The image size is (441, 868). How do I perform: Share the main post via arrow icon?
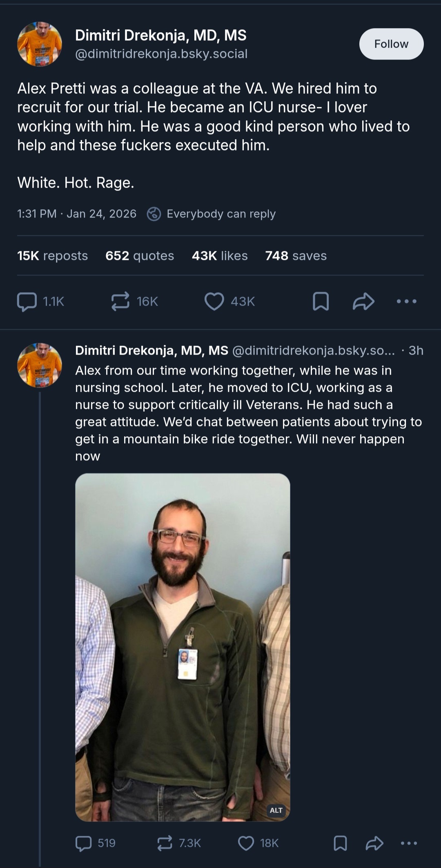click(363, 302)
